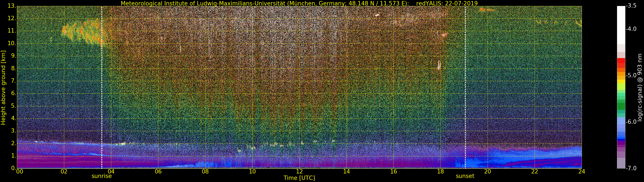Click the time axis tick label '24'
644x182 pixels.
click(x=582, y=172)
